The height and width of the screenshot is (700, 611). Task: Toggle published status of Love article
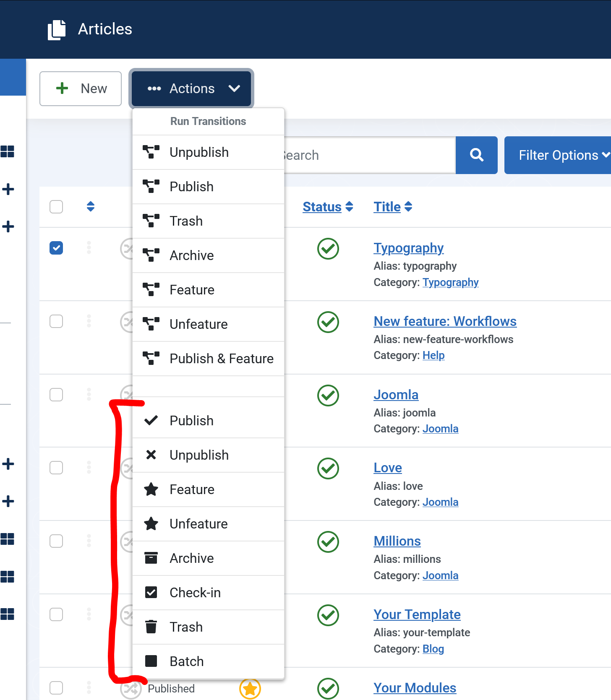click(328, 468)
